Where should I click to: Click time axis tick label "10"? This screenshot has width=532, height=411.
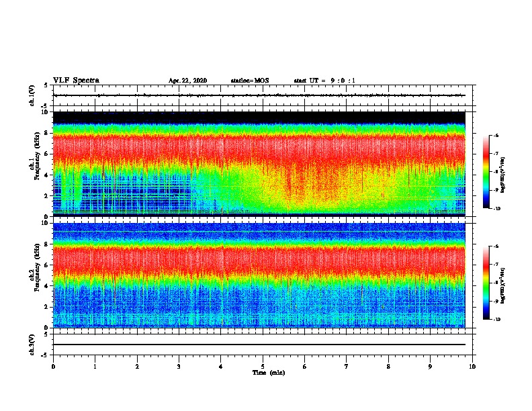(x=472, y=367)
